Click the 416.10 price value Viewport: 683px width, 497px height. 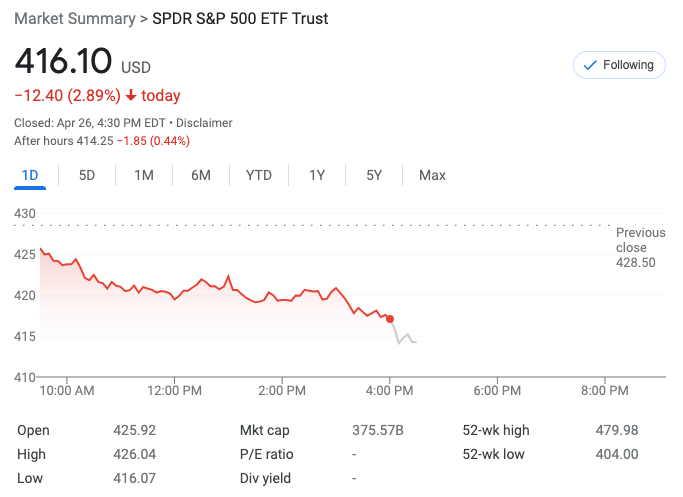63,62
